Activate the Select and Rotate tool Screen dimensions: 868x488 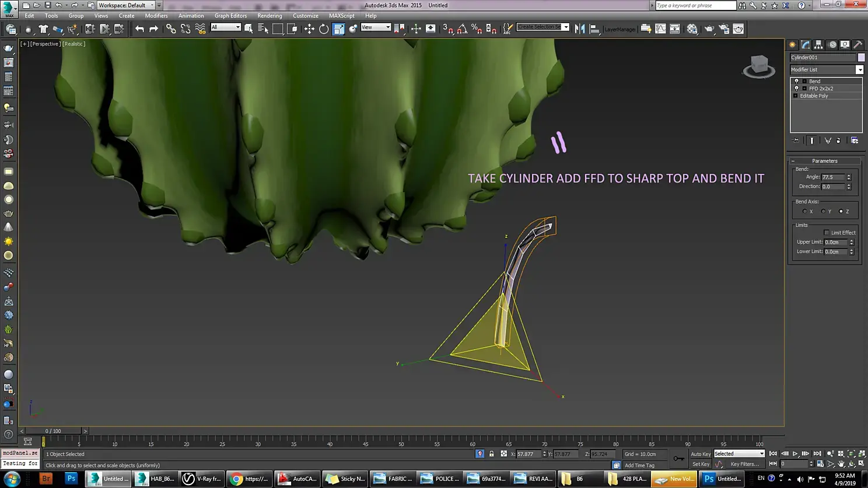click(324, 29)
